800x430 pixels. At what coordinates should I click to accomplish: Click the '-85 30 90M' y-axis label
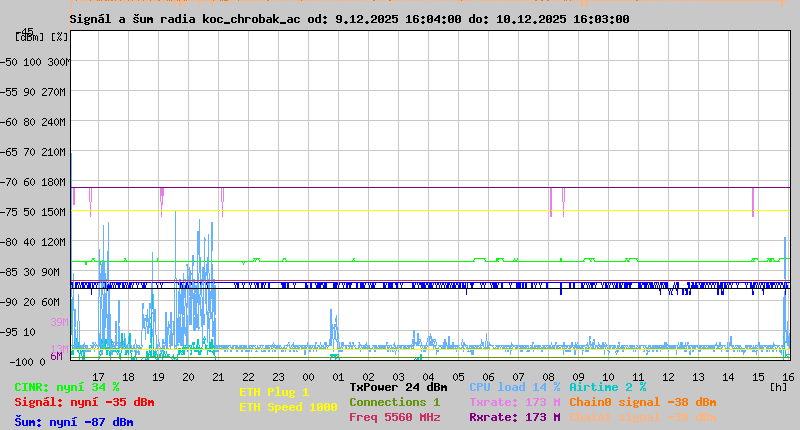coord(30,272)
